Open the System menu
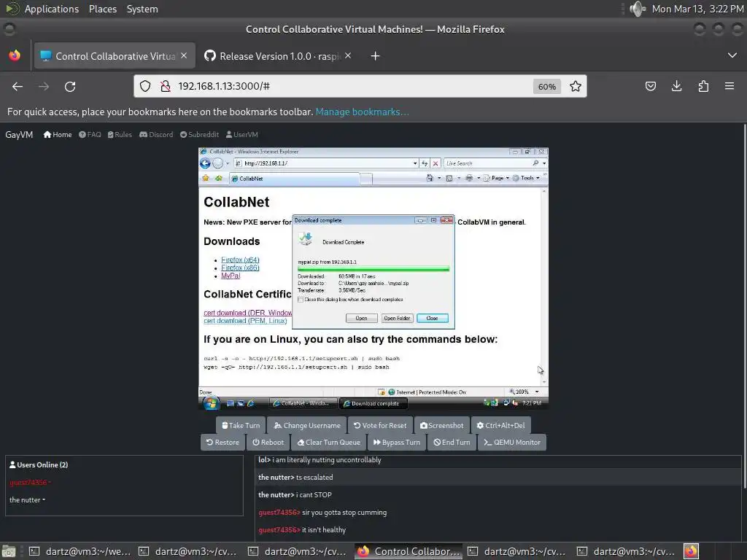 (142, 9)
